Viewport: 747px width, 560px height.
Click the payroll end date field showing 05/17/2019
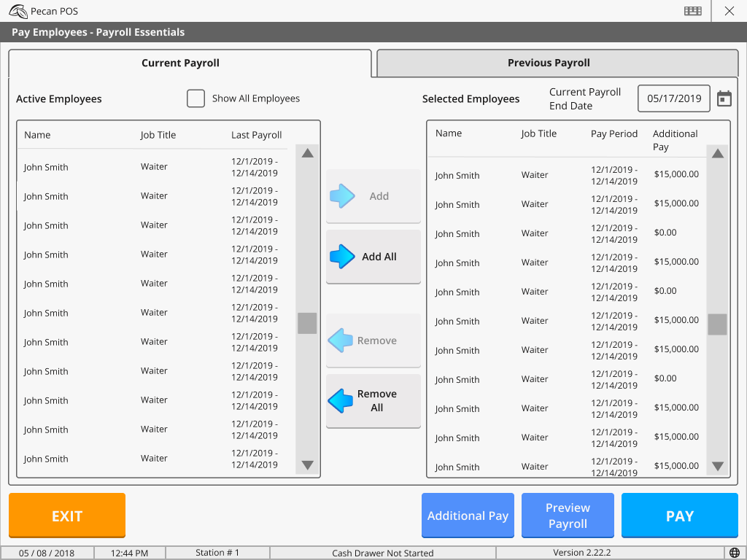673,98
